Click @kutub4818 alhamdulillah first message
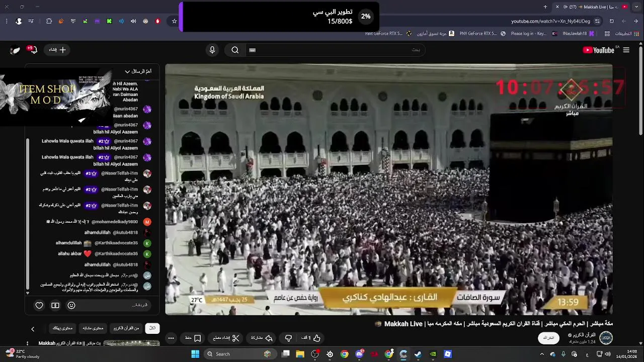The width and height of the screenshot is (644, 362). (111, 233)
